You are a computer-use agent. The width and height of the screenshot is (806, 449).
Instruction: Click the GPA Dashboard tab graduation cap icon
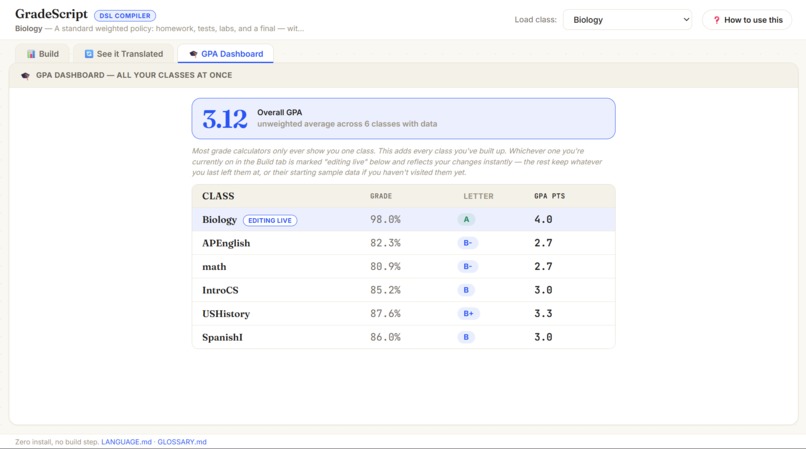point(193,54)
